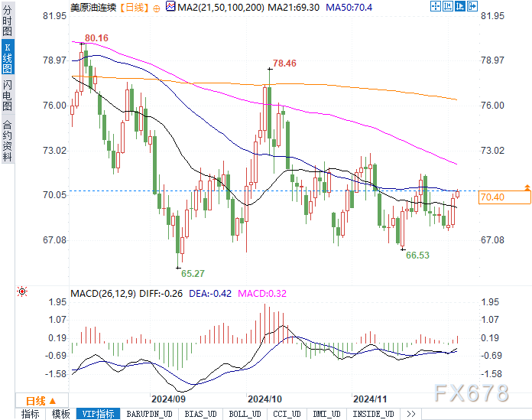Click the crosshair cursor icon
This screenshot has height=420, width=532.
435,6
